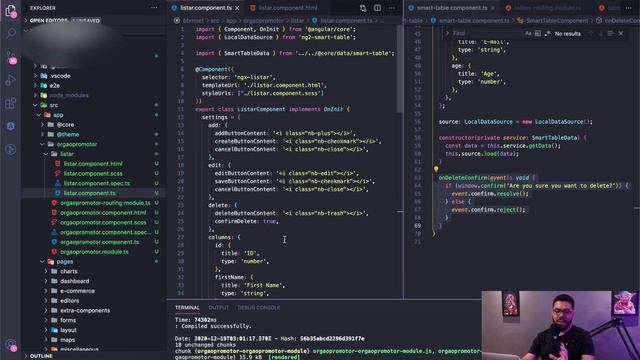Collapse the app folder
This screenshot has height=360, width=640.
pyautogui.click(x=58, y=115)
